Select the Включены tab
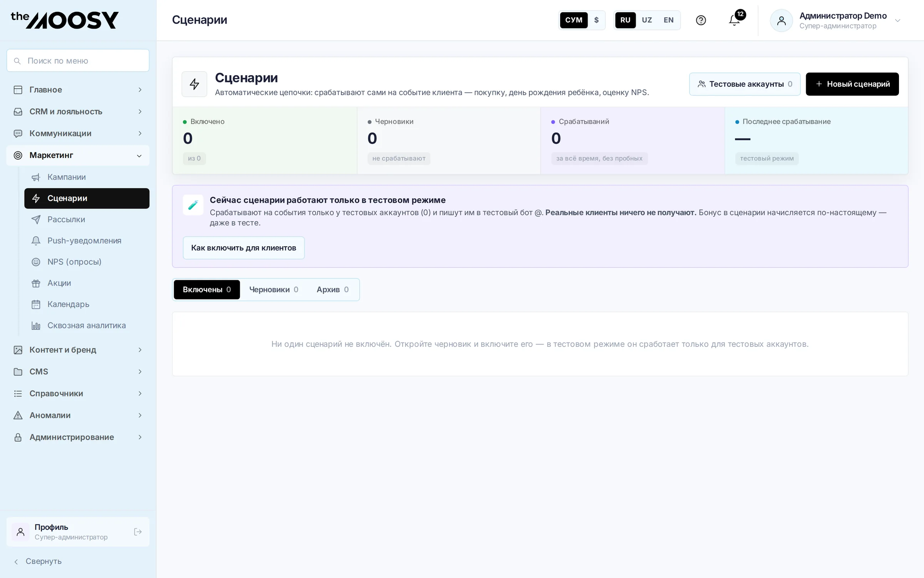924x578 pixels. tap(207, 289)
